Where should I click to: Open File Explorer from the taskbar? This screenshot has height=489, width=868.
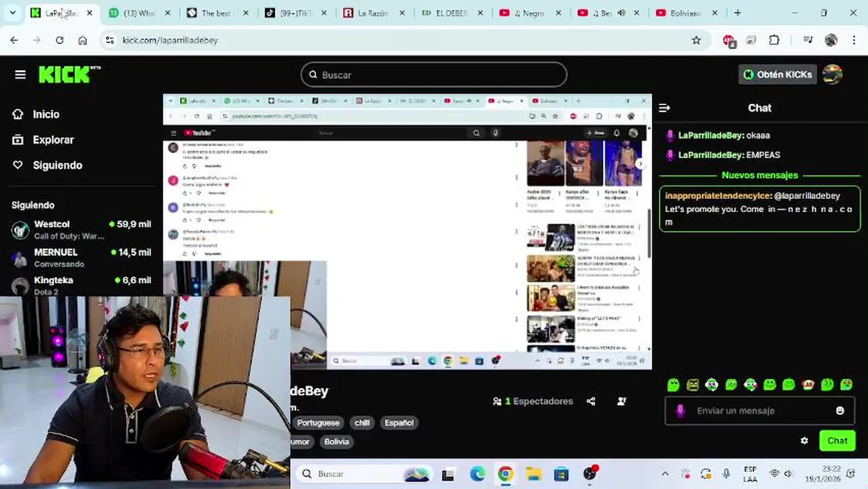click(x=533, y=474)
